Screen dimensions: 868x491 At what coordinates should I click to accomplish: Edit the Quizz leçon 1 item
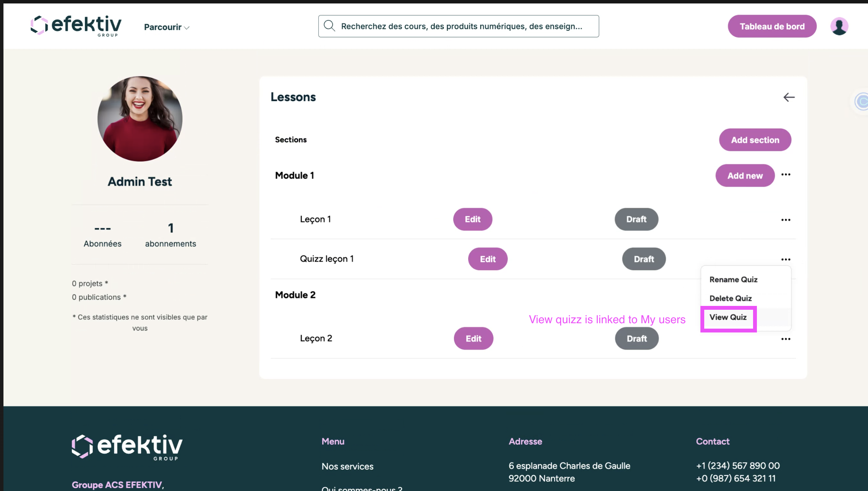487,259
